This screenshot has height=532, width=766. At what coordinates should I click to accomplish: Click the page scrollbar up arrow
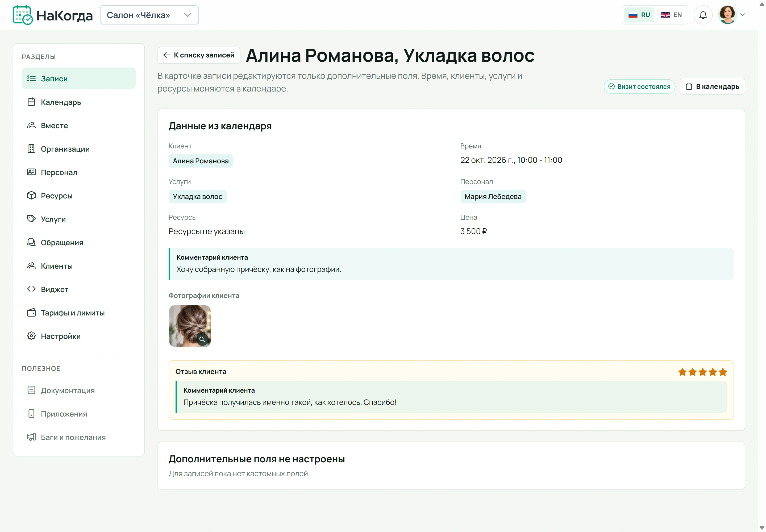click(762, 4)
